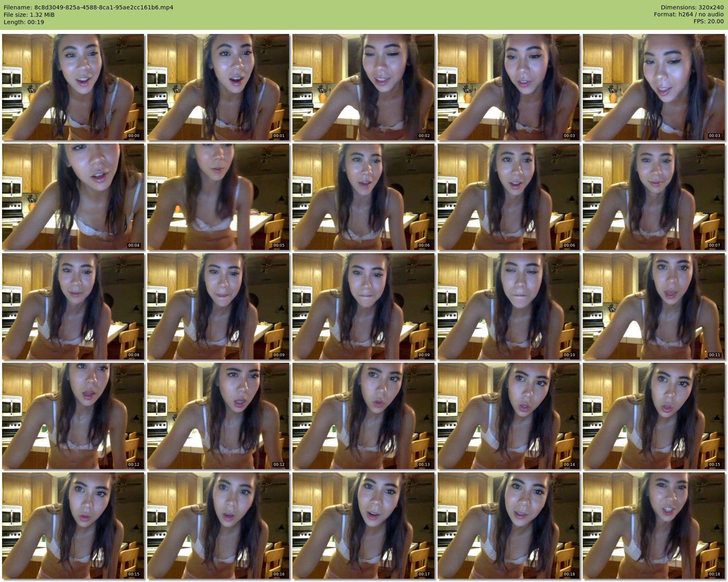Click the thumbnail stamped 00:17
Image resolution: width=728 pixels, height=582 pixels.
(363, 526)
